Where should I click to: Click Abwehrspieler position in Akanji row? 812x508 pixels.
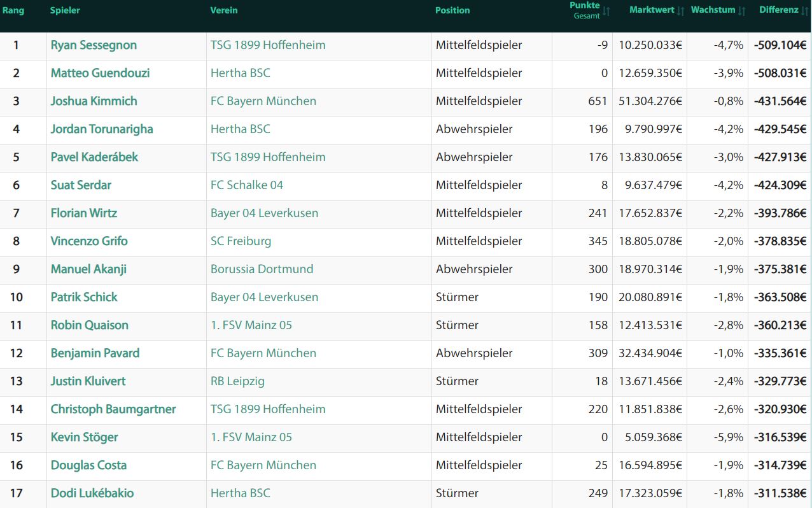pyautogui.click(x=474, y=269)
